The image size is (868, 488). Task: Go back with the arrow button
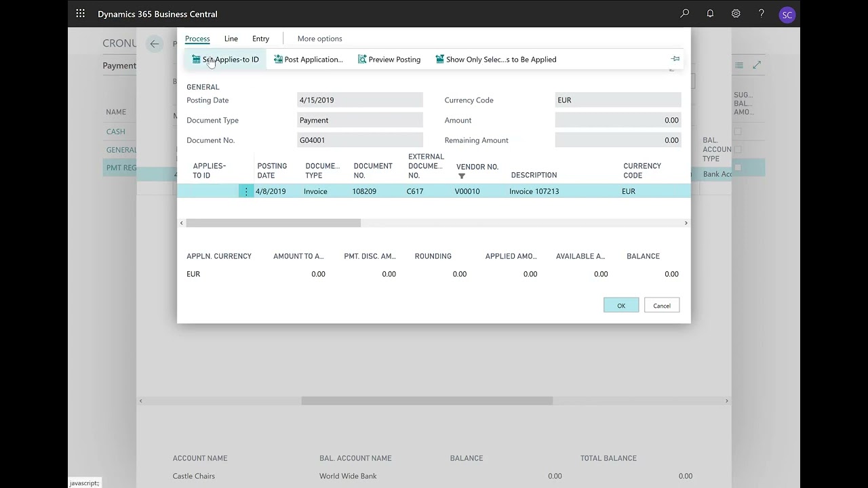click(155, 44)
